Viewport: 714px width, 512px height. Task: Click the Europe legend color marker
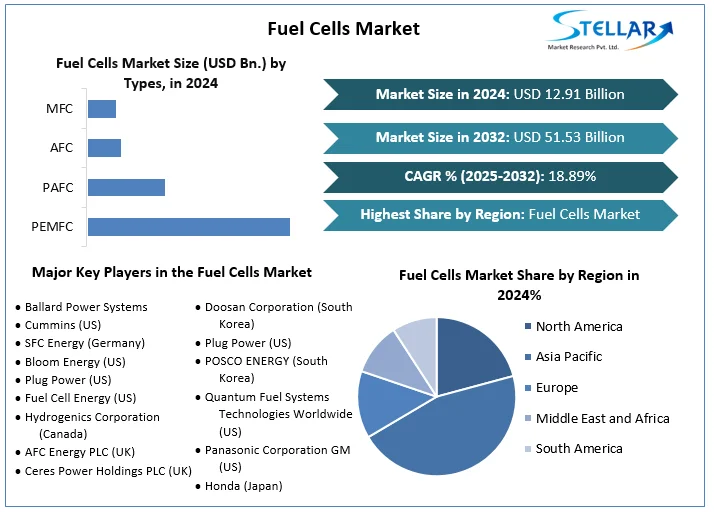point(527,388)
